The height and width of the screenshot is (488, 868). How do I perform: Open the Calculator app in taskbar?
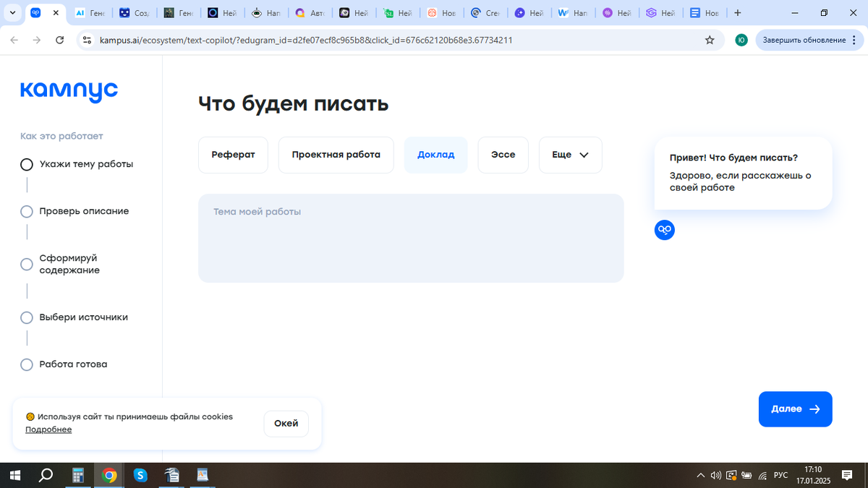(77, 475)
